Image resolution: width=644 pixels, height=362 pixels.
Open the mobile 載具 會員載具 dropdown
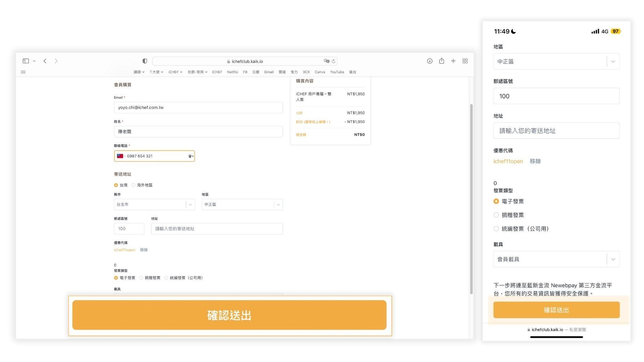(556, 259)
